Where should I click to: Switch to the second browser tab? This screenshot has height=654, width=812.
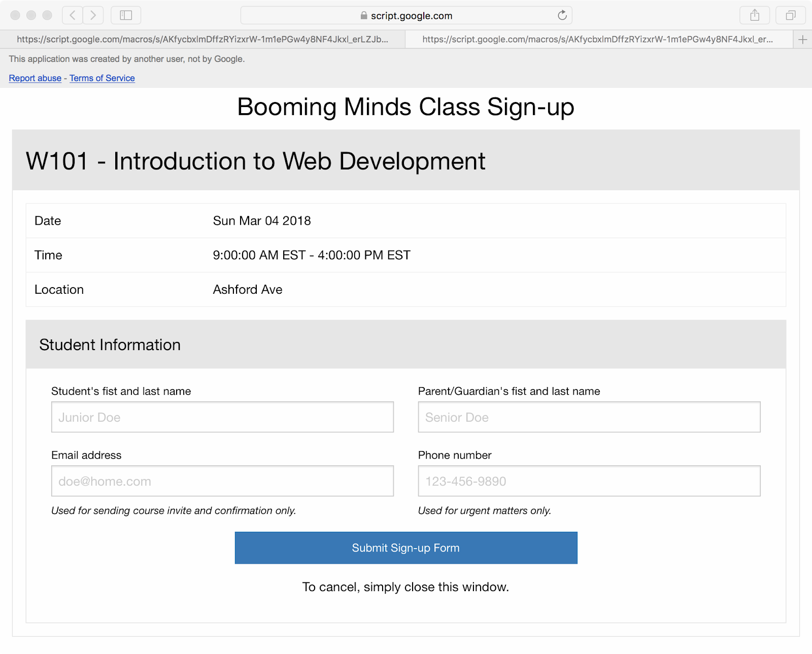click(x=598, y=40)
